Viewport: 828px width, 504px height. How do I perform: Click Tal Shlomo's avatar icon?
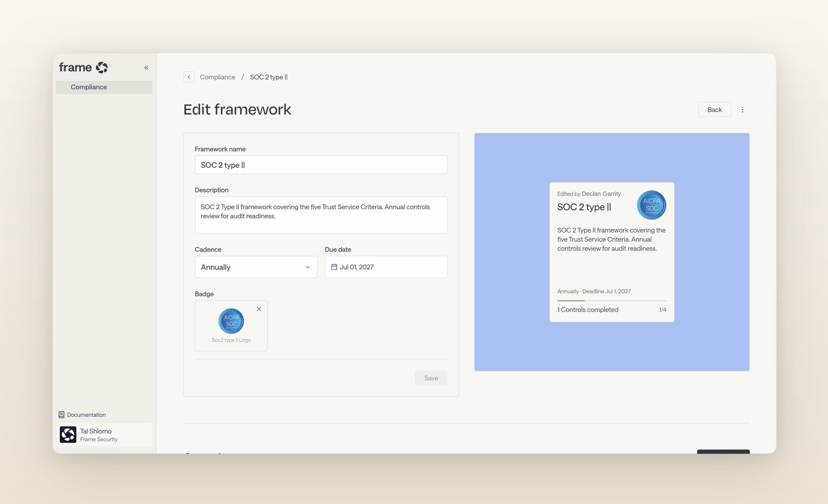pos(68,435)
